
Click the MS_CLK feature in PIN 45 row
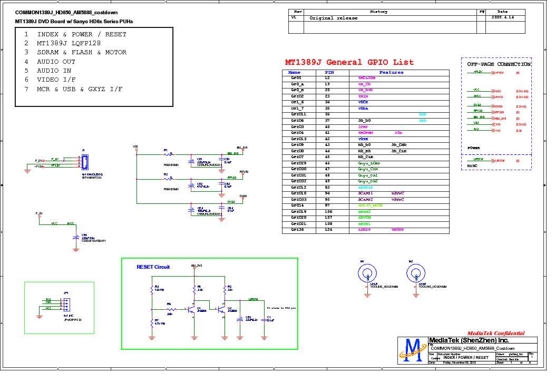[366, 157]
